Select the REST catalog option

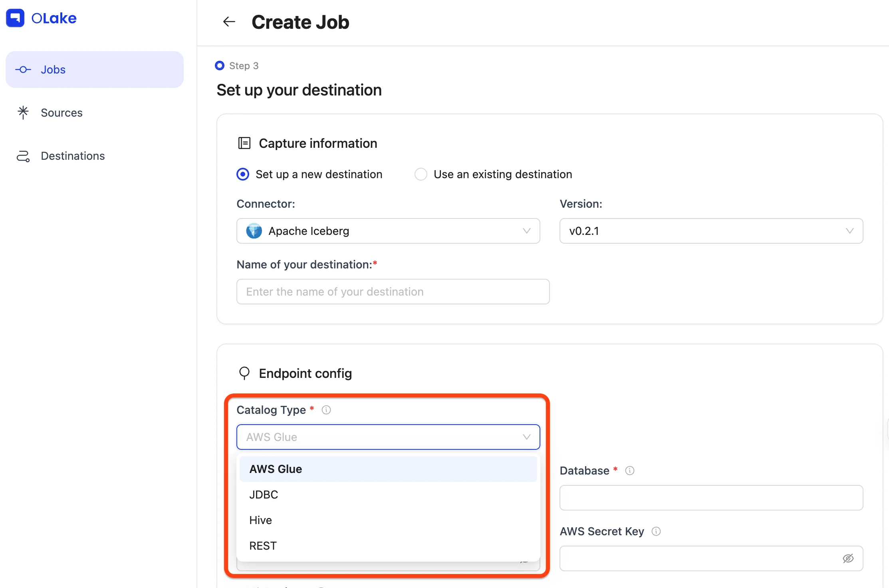263,546
